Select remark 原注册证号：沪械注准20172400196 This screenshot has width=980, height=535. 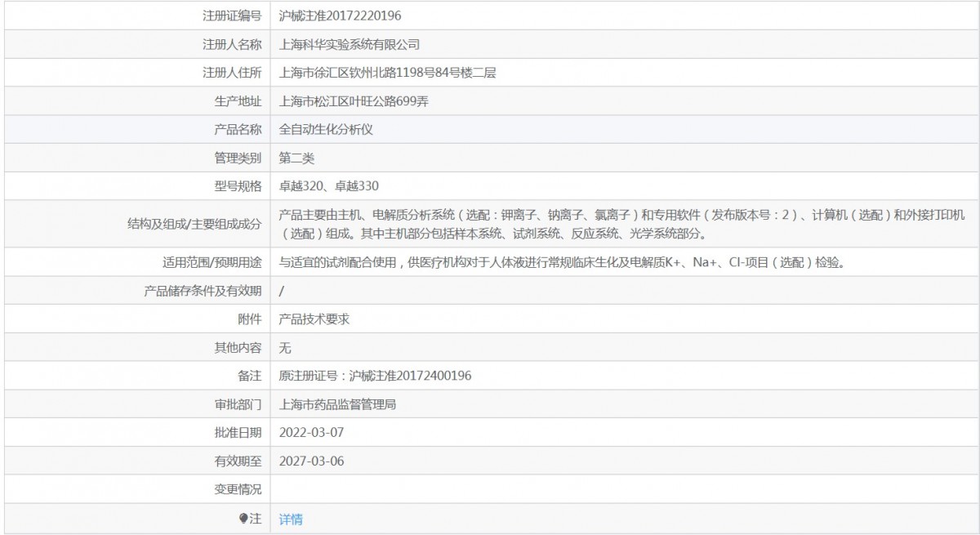coord(375,376)
